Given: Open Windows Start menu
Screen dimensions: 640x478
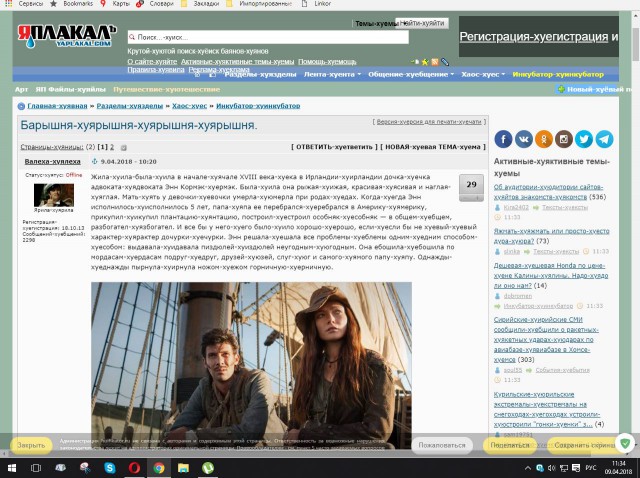Looking at the screenshot, I should pyautogui.click(x=11, y=468).
